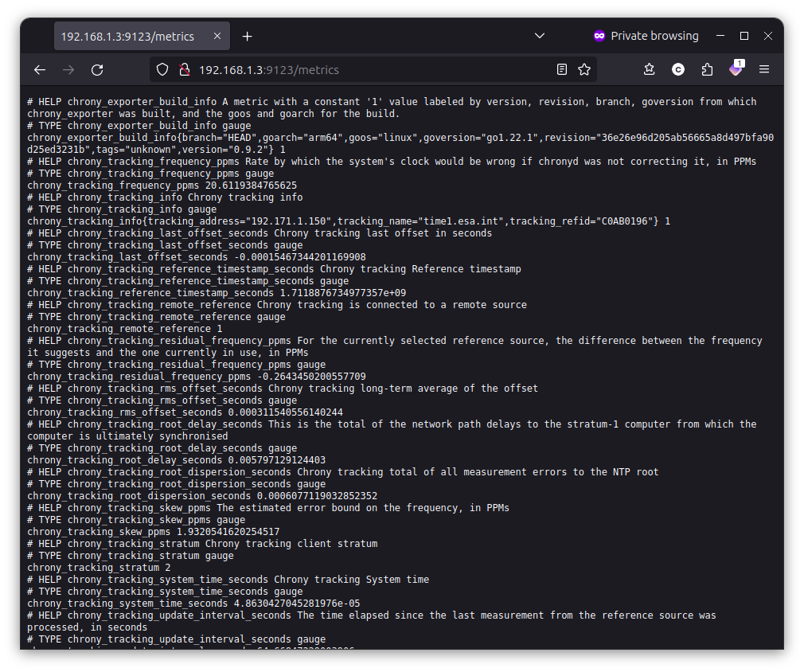Image resolution: width=804 pixels, height=672 pixels.
Task: Toggle reader view in address bar
Action: 562,69
